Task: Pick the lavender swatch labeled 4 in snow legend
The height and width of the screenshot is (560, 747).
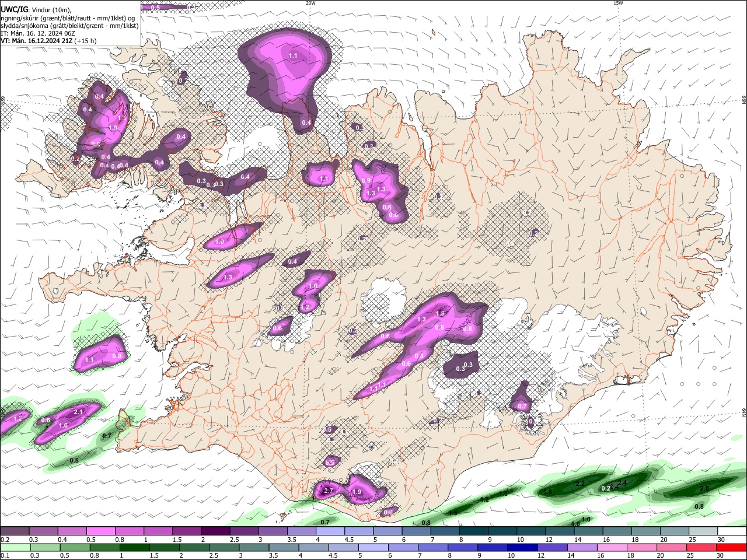Action: coord(330,531)
